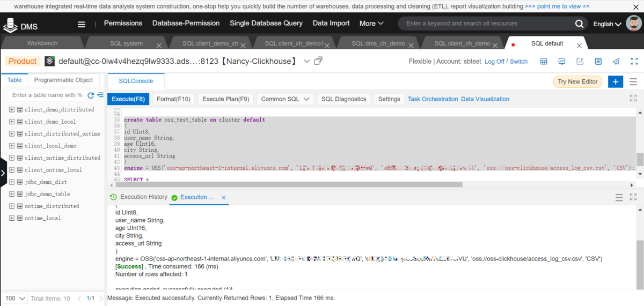644x306 pixels.
Task: Click the monitor chart icon in header
Action: [x=562, y=61]
